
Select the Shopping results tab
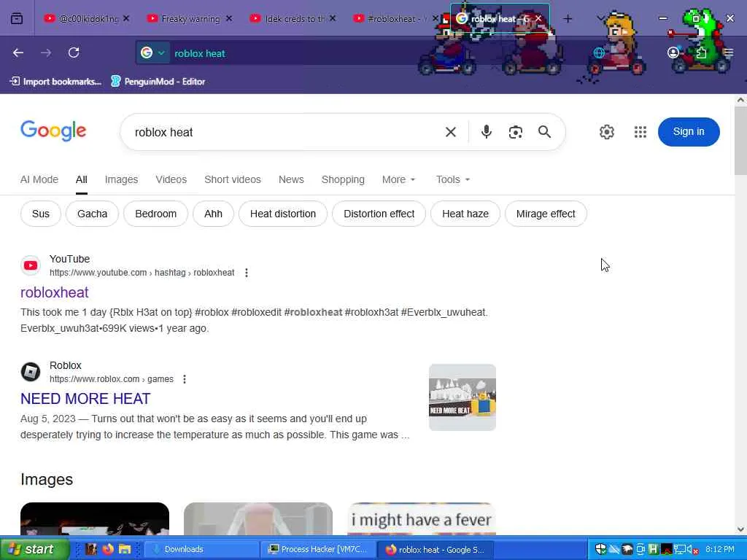coord(343,179)
